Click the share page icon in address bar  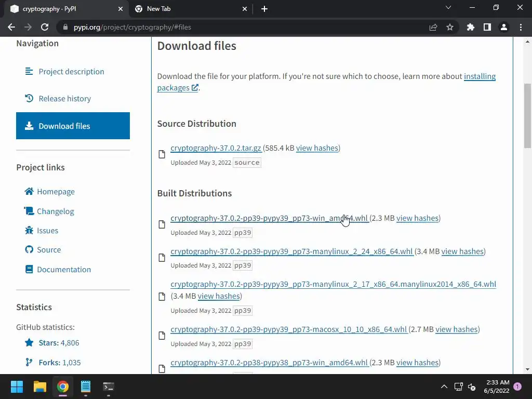[x=433, y=27]
